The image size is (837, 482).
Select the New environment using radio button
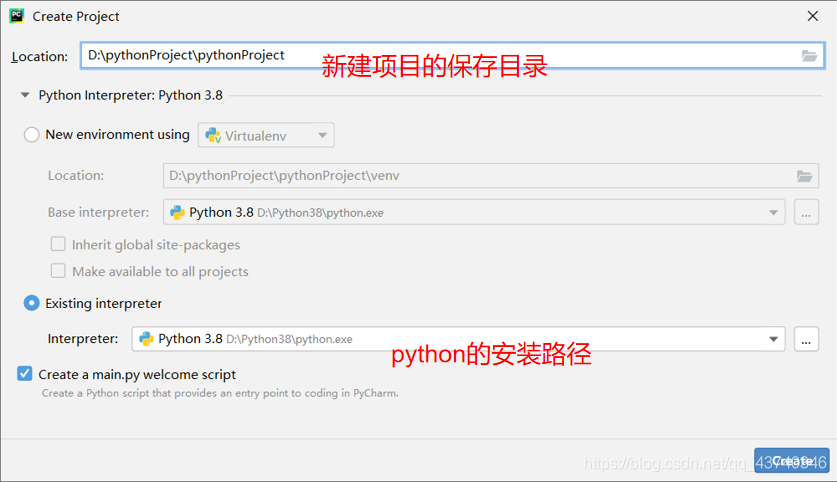tap(31, 135)
